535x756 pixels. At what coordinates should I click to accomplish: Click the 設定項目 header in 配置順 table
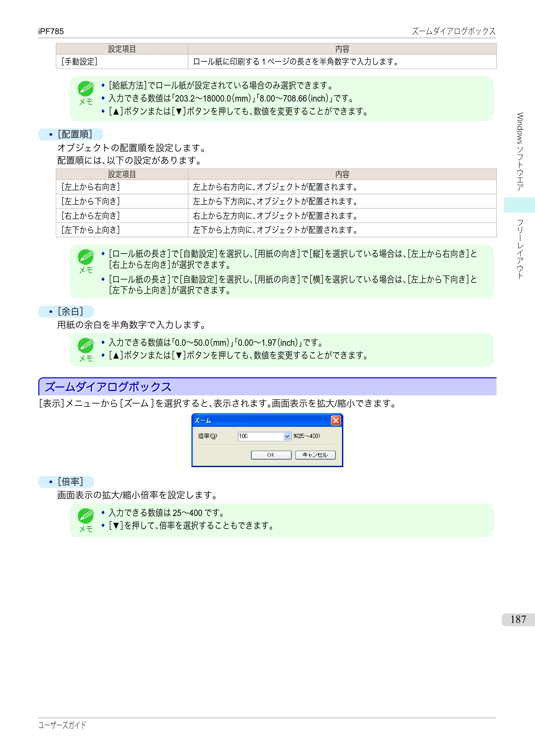tap(122, 174)
